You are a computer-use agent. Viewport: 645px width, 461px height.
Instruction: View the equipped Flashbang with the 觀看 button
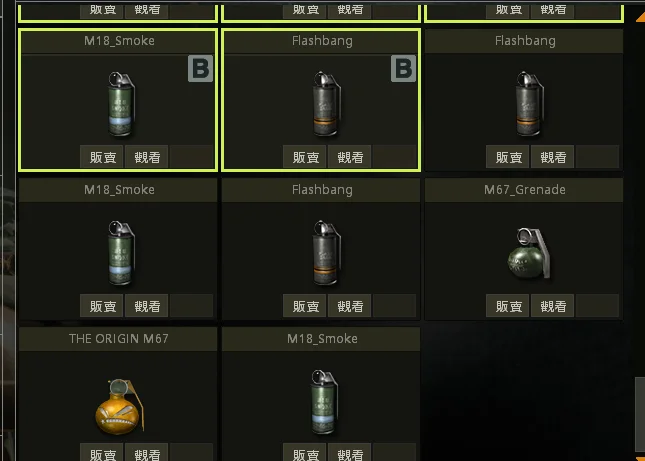[350, 156]
